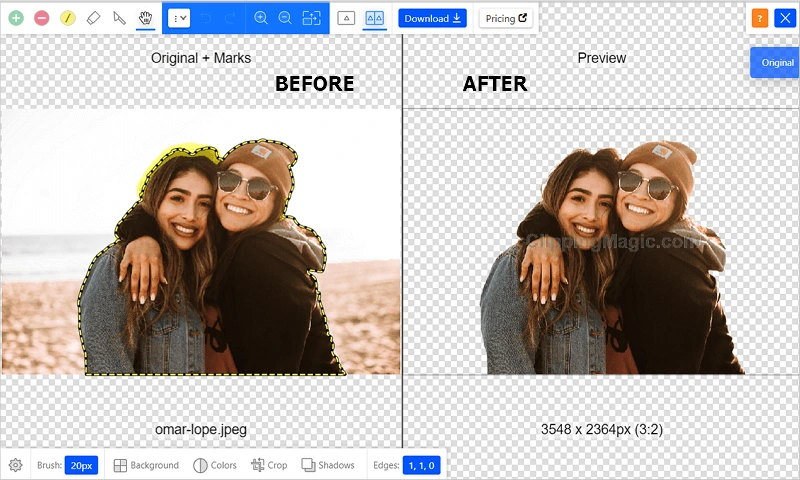Open the Background options
800x480 pixels.
(x=146, y=465)
